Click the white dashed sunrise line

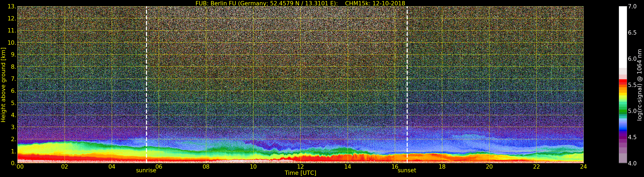coord(146,85)
